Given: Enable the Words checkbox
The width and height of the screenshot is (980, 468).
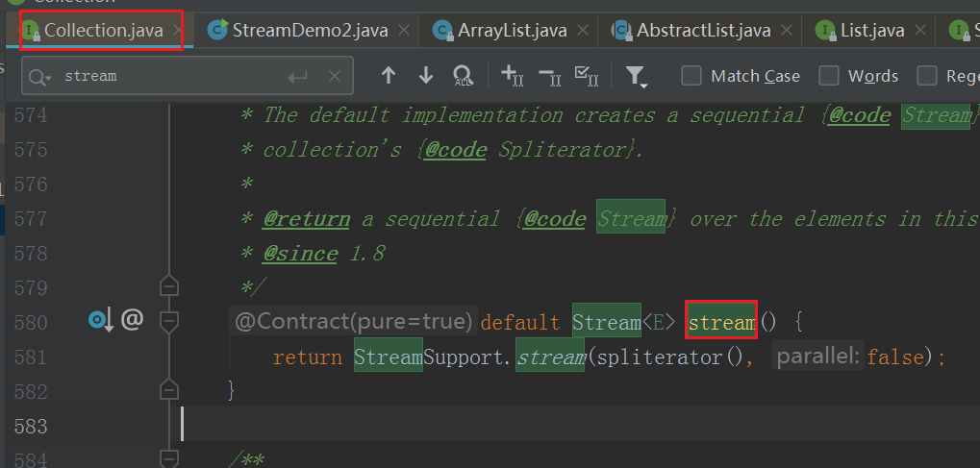Looking at the screenshot, I should pos(829,76).
